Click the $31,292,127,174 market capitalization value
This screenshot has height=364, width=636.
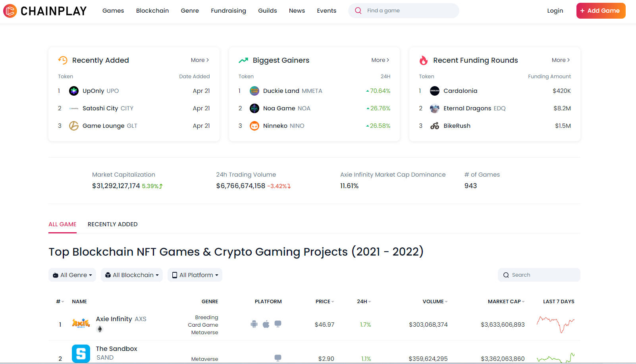pyautogui.click(x=116, y=186)
